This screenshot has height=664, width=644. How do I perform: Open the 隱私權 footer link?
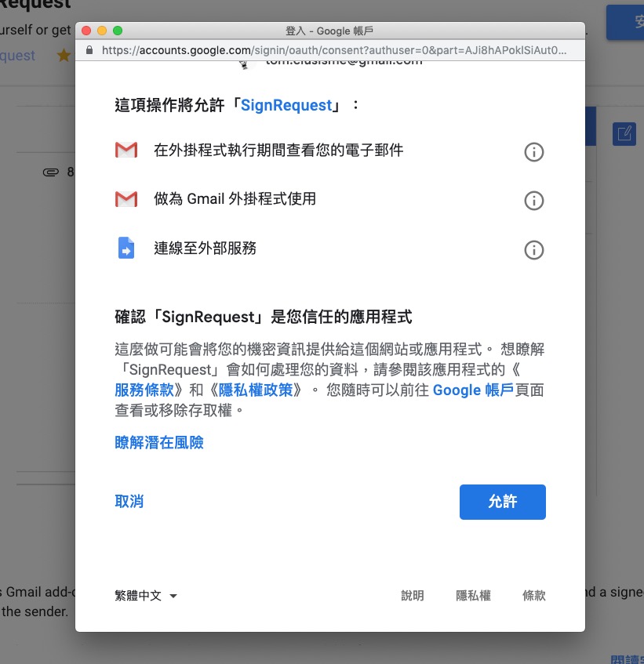click(x=473, y=595)
